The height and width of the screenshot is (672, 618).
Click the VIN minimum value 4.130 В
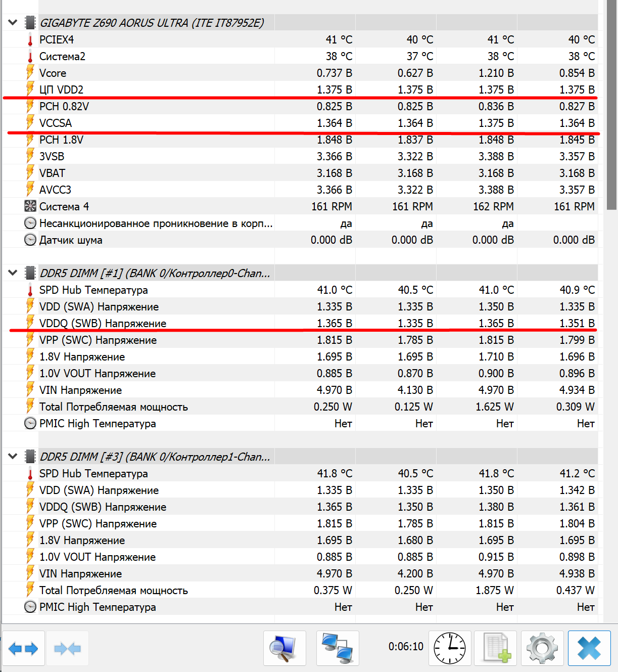tap(415, 390)
